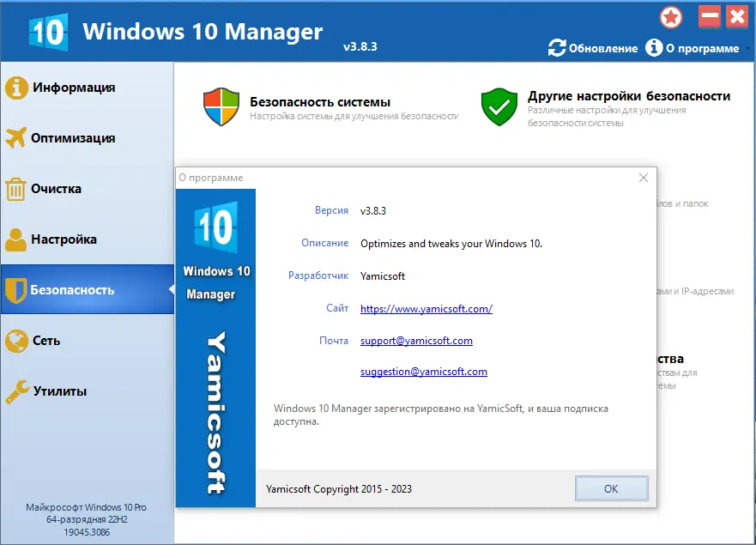Open the Очистка section

tap(87, 189)
